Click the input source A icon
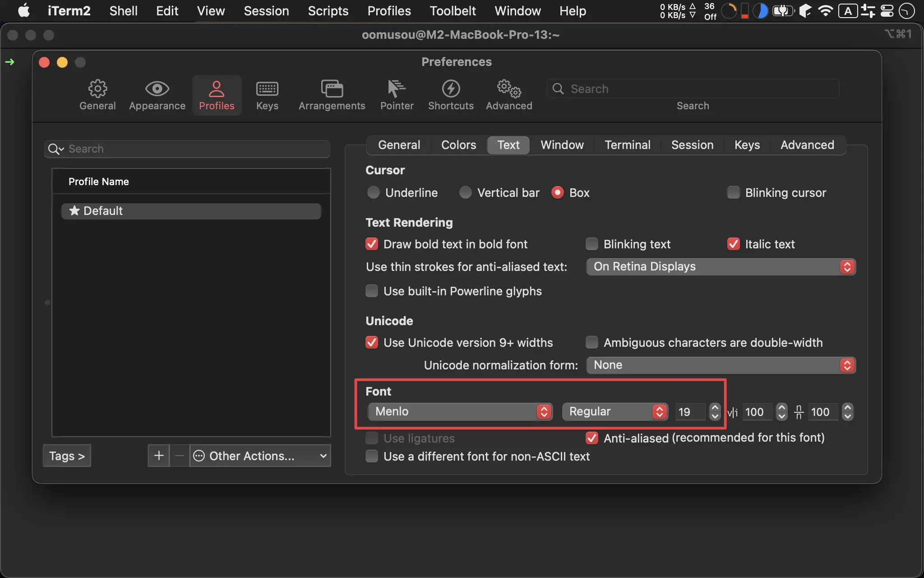This screenshot has width=924, height=578. (x=848, y=11)
